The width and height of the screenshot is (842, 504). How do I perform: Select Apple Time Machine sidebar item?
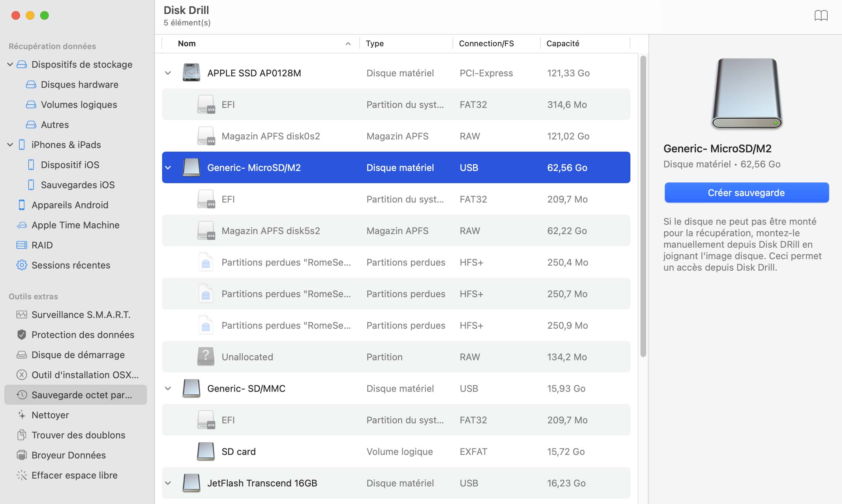pos(76,224)
